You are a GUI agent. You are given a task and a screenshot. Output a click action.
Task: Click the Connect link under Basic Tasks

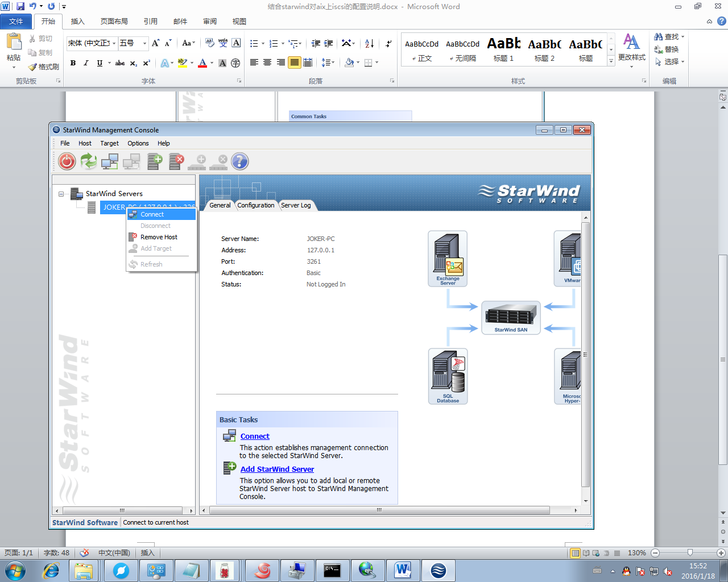point(255,436)
